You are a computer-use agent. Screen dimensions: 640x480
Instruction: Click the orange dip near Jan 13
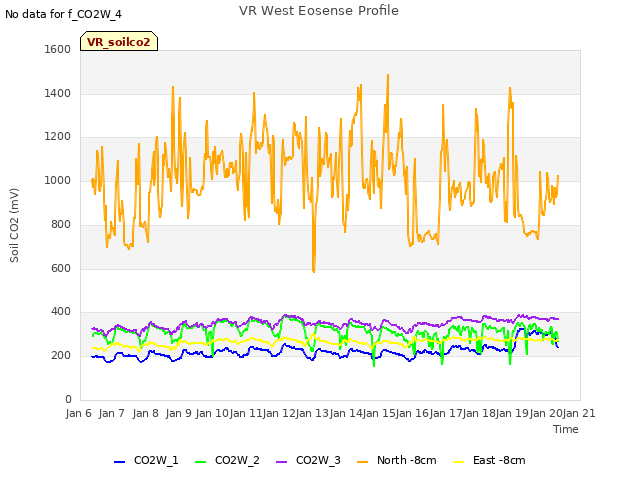tap(313, 270)
